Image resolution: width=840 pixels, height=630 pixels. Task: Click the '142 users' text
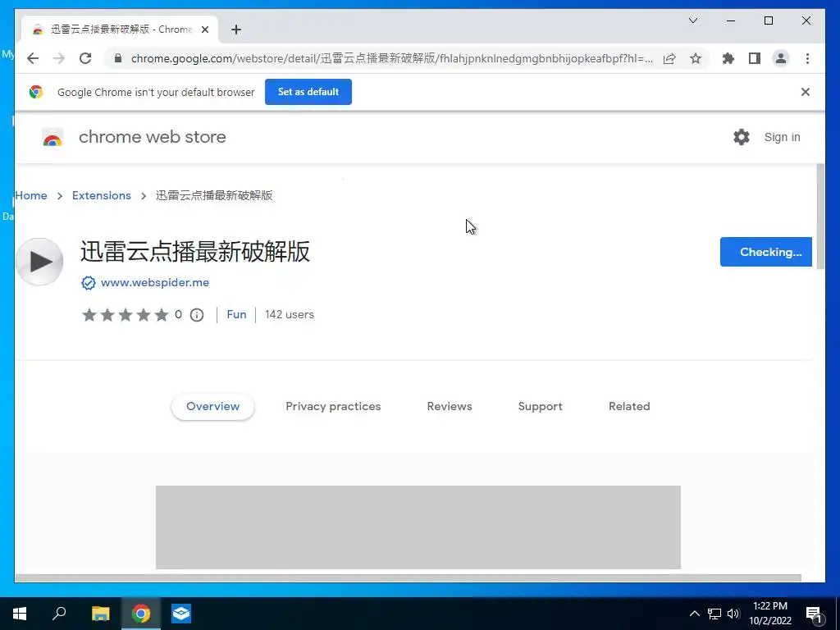click(290, 314)
